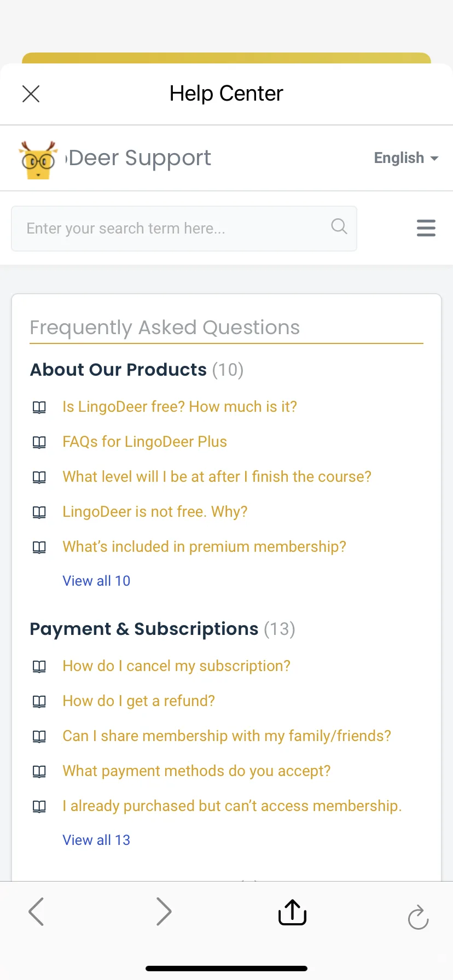
Task: View all 10 product articles
Action: point(96,581)
